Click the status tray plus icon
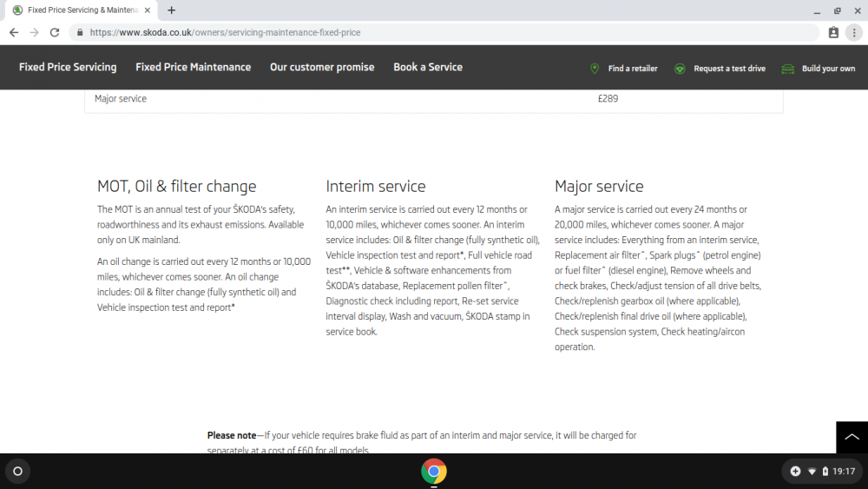 click(795, 472)
